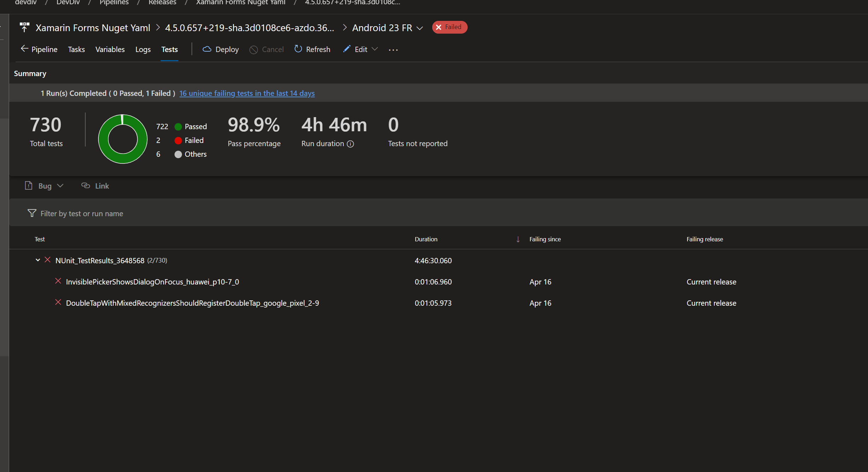Click the Releases breadcrumb link
The height and width of the screenshot is (472, 868).
pyautogui.click(x=162, y=2)
